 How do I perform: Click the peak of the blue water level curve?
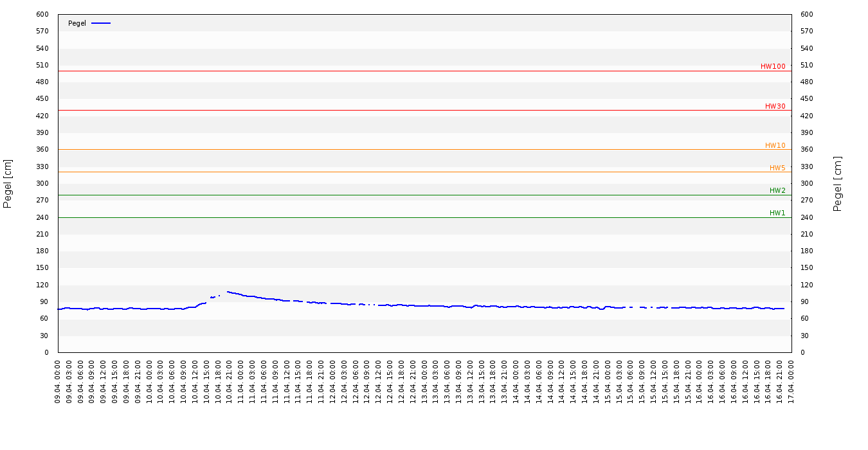[228, 292]
